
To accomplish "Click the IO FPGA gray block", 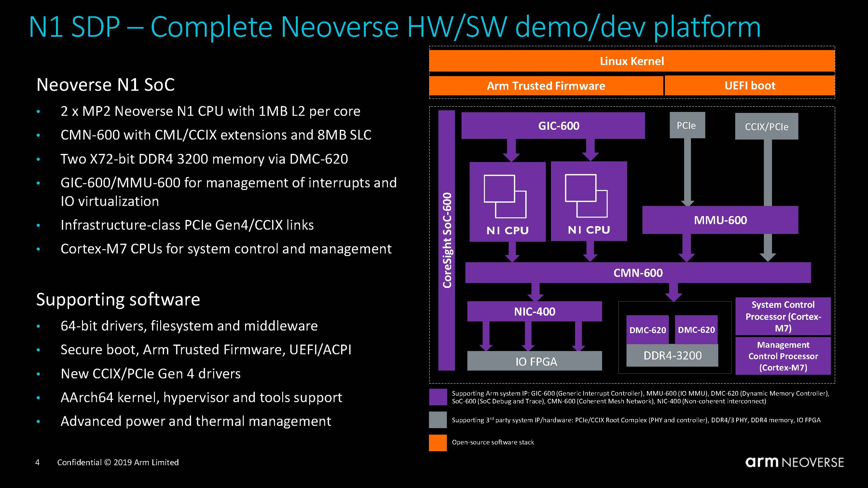I will 534,361.
